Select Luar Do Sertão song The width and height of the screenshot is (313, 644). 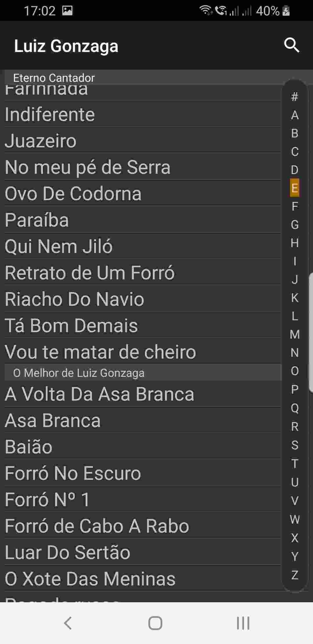coord(68,552)
